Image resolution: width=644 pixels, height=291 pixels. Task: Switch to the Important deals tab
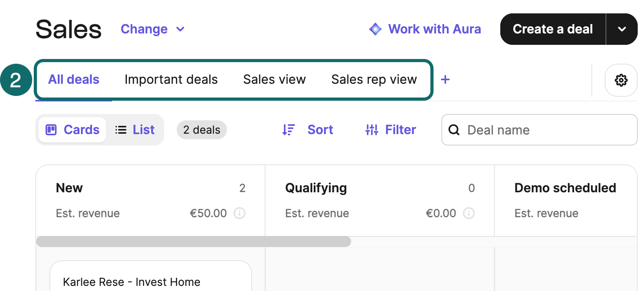(x=171, y=79)
